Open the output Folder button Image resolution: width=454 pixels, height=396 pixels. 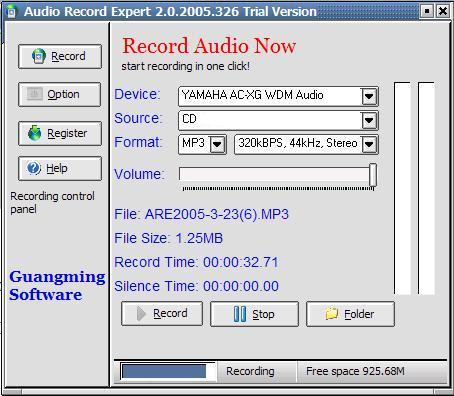click(350, 314)
